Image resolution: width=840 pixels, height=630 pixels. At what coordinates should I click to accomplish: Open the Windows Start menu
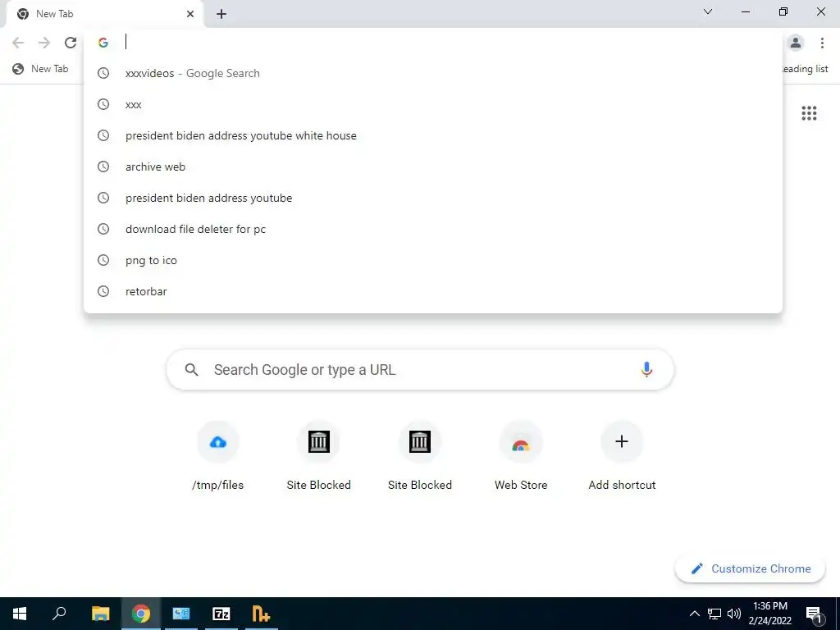click(20, 614)
